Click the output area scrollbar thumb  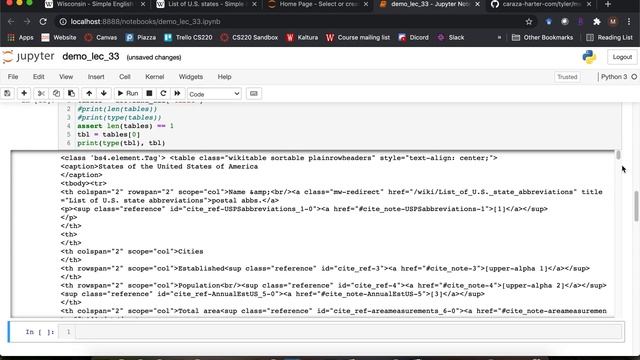pyautogui.click(x=618, y=155)
